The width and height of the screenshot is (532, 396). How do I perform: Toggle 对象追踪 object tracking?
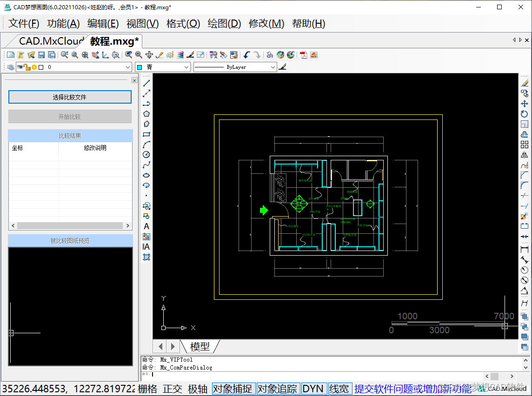click(x=277, y=389)
